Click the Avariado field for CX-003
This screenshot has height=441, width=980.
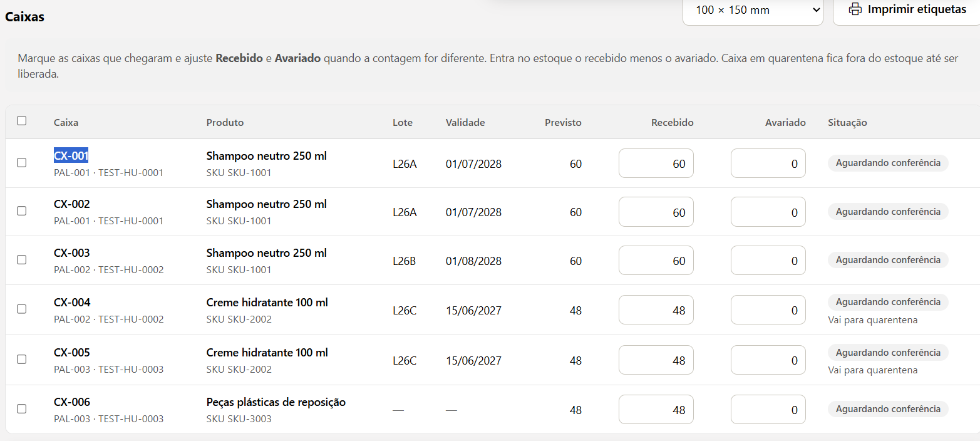pos(768,261)
